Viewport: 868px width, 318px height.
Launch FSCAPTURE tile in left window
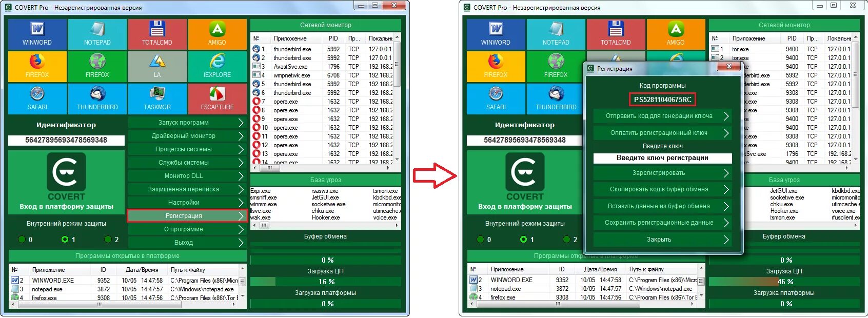point(217,98)
